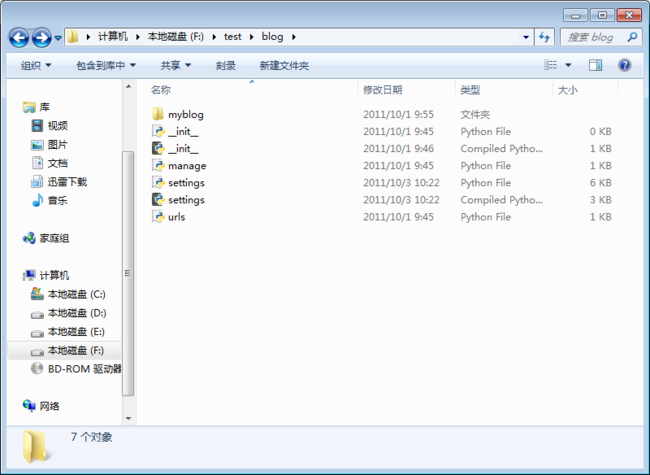Click navigation pane scrollbar down arrow
Viewport: 650px width, 475px height.
(x=128, y=418)
